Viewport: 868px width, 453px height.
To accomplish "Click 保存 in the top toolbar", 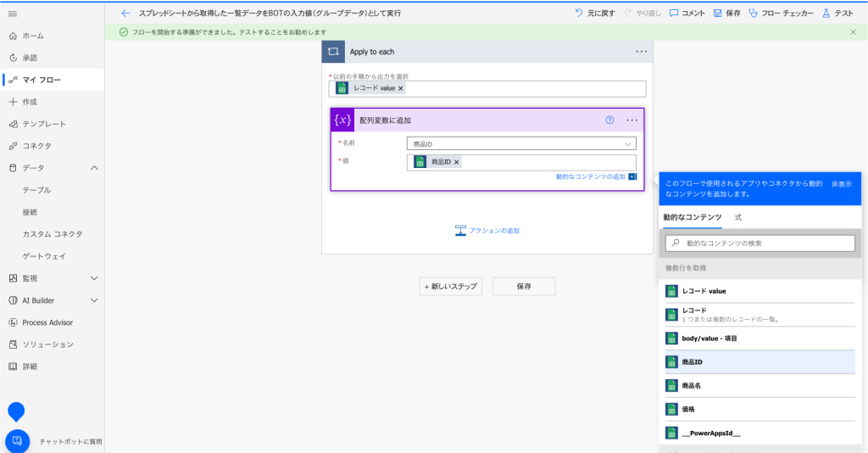I will (726, 14).
